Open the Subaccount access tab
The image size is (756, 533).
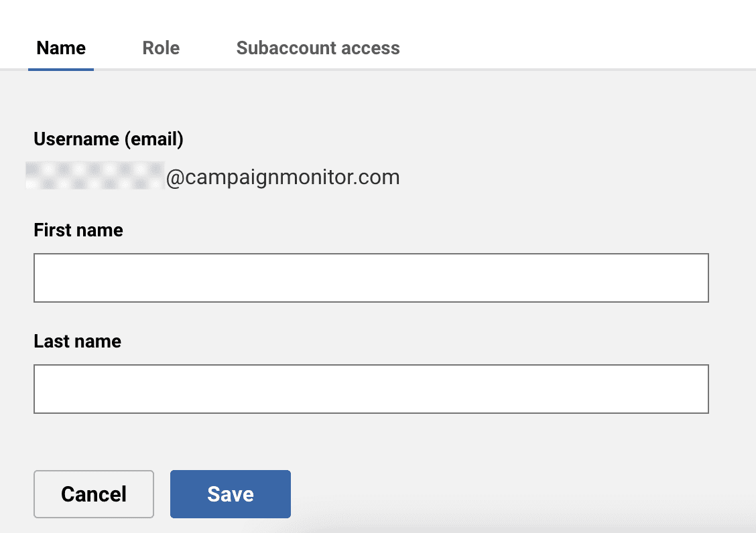click(x=318, y=48)
